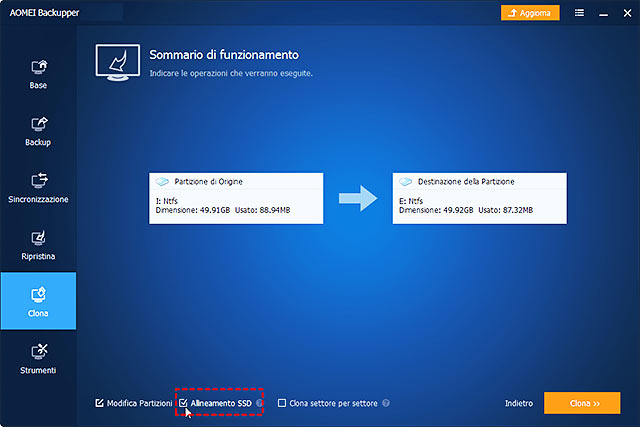The height and width of the screenshot is (427, 640).
Task: Click the Destinazione della Partizione panel
Action: (x=480, y=197)
